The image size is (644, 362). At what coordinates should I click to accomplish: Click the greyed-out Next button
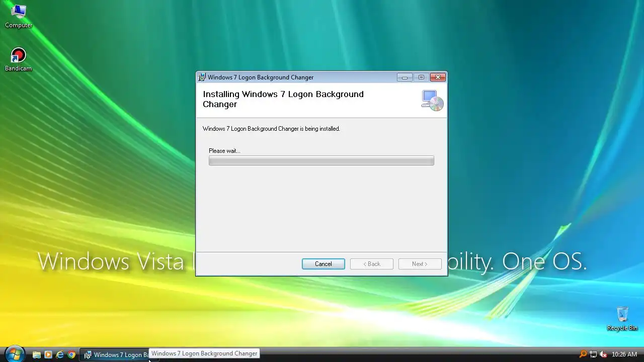pos(420,264)
